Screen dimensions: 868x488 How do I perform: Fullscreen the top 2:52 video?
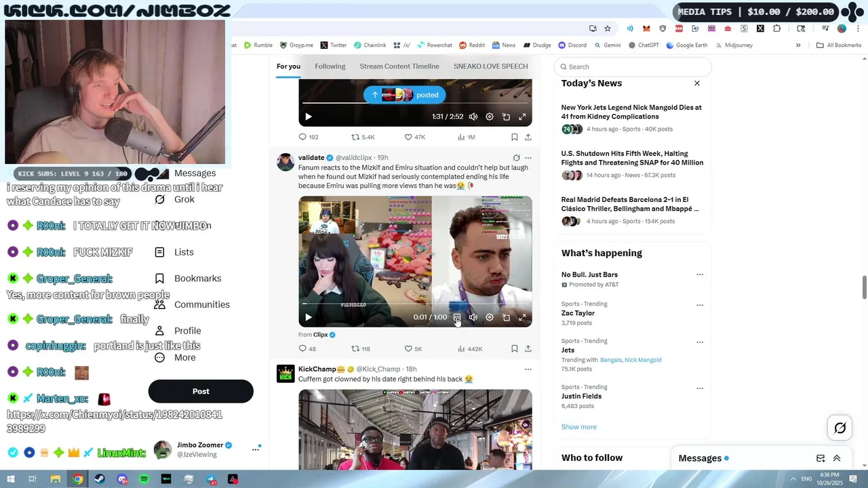pyautogui.click(x=522, y=117)
